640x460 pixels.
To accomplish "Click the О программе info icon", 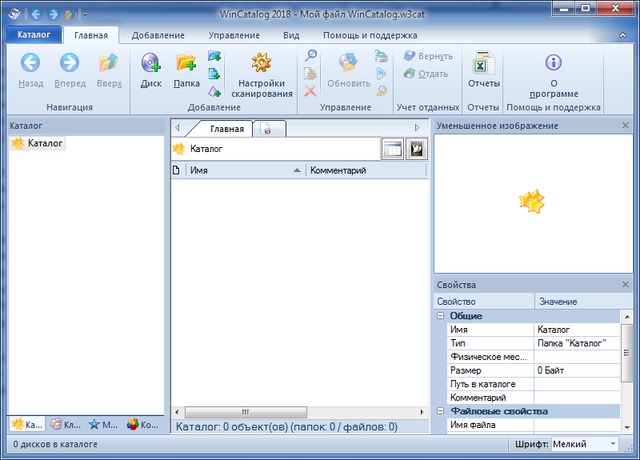I will tap(553, 63).
